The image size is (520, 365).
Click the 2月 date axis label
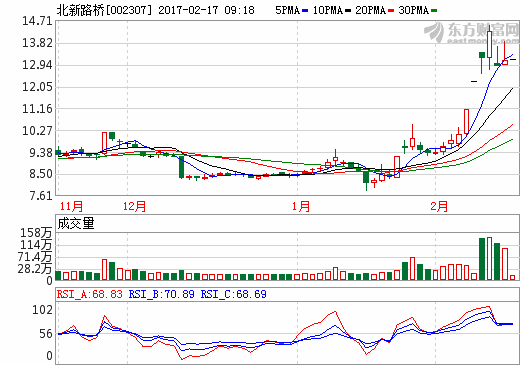point(439,206)
